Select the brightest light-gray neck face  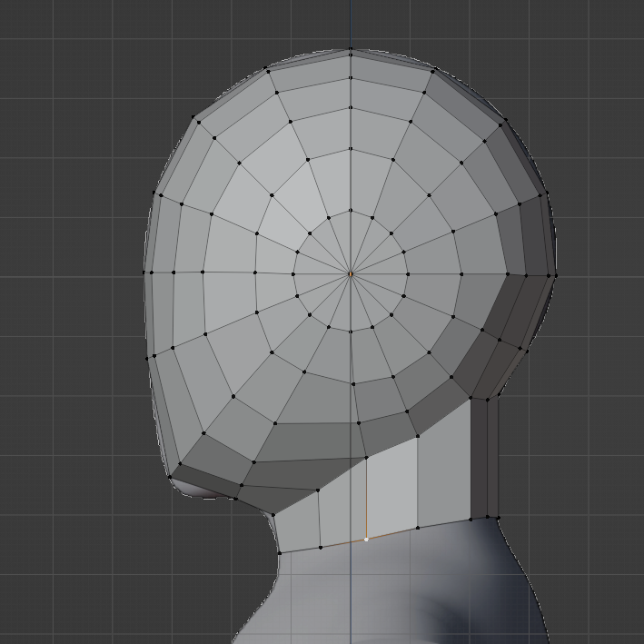pos(391,488)
